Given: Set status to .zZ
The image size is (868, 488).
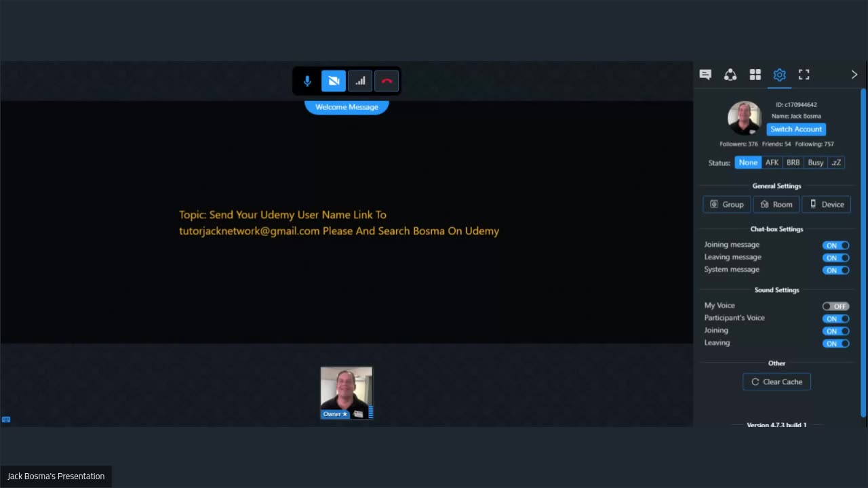Looking at the screenshot, I should [x=836, y=163].
